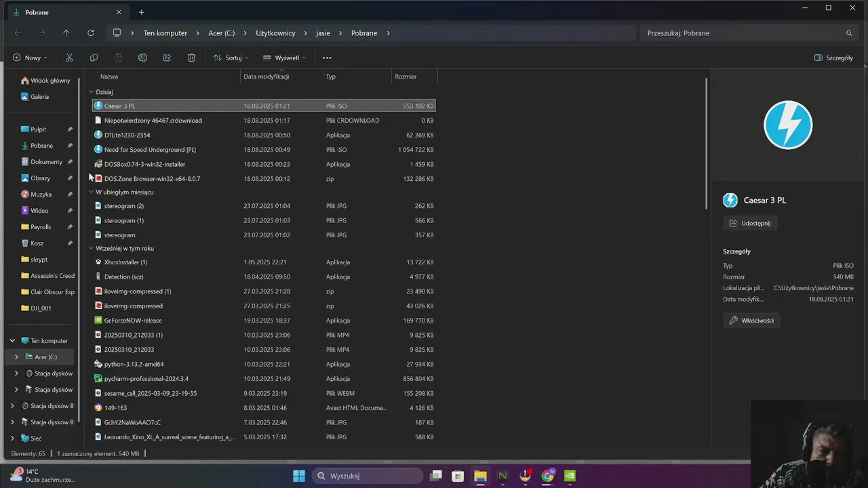This screenshot has height=488, width=868.
Task: Select stereogram (2) JPG file
Action: pyautogui.click(x=264, y=205)
